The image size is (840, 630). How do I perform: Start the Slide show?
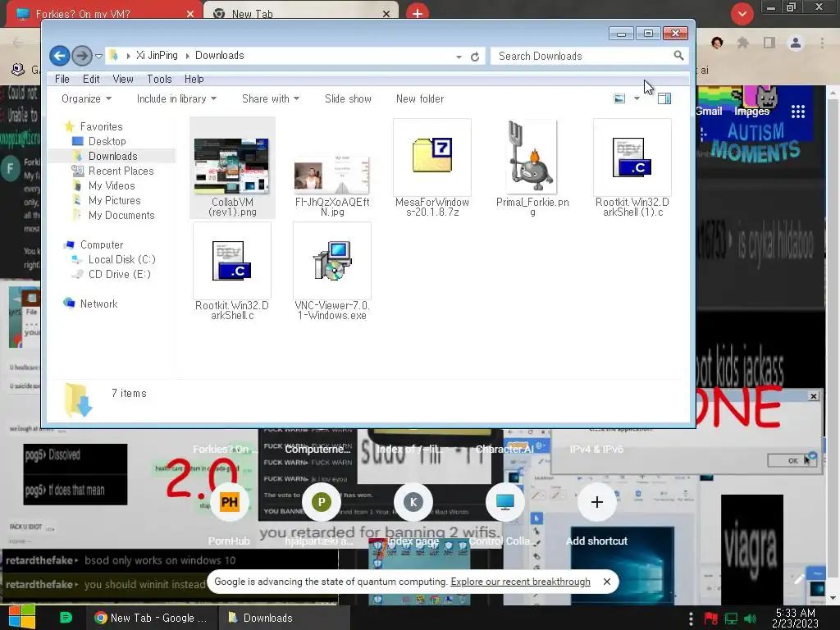click(x=348, y=98)
